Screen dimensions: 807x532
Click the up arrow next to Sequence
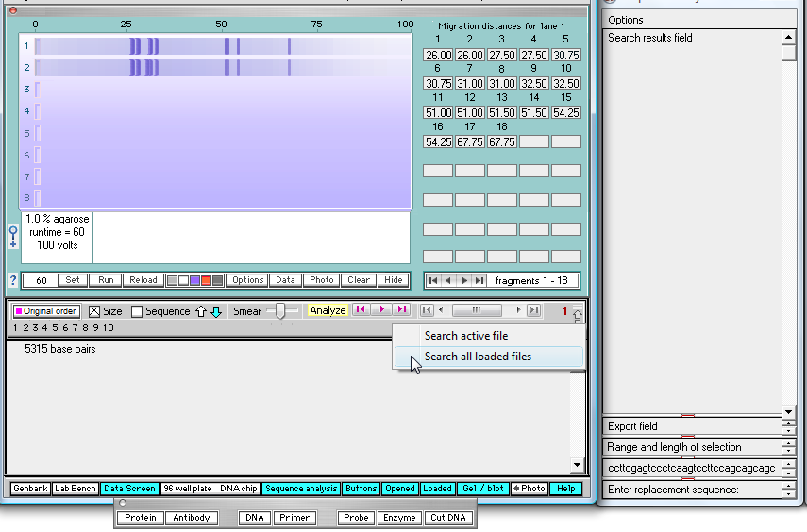click(200, 311)
